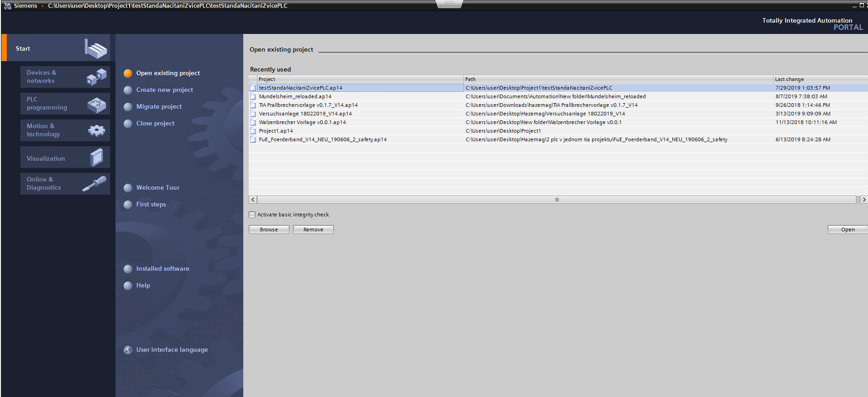Click the Remove button
The width and height of the screenshot is (868, 397).
[313, 230]
